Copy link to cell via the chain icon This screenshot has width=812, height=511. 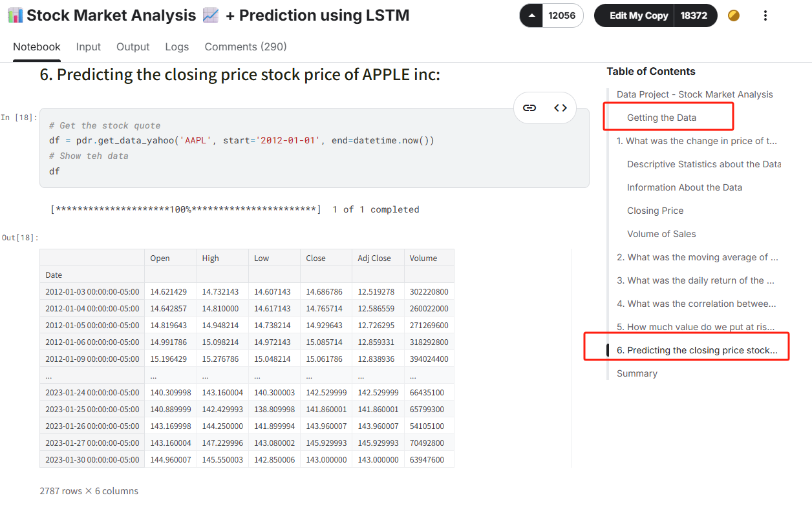point(529,108)
